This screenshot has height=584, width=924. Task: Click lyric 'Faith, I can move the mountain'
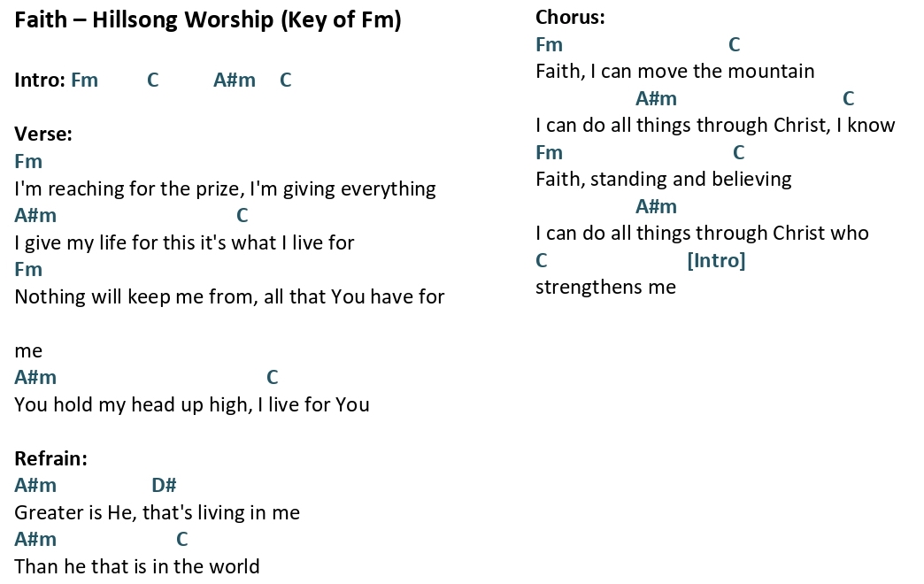(674, 72)
